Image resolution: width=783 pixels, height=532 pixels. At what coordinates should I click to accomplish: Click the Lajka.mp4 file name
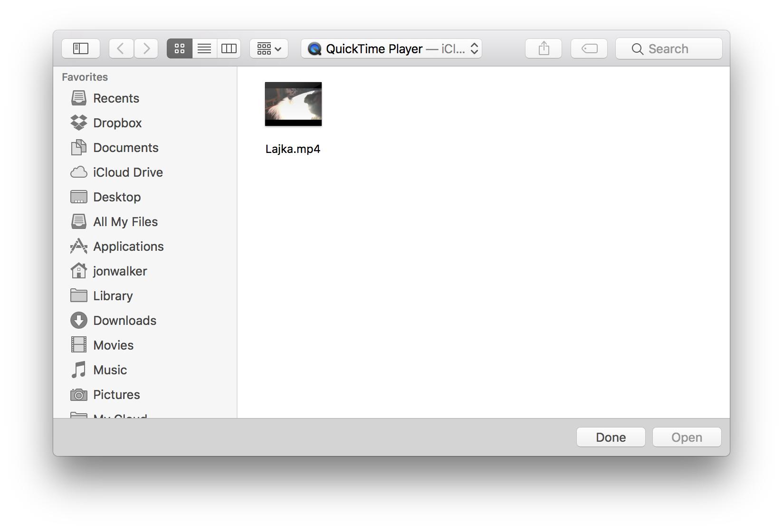pos(293,149)
